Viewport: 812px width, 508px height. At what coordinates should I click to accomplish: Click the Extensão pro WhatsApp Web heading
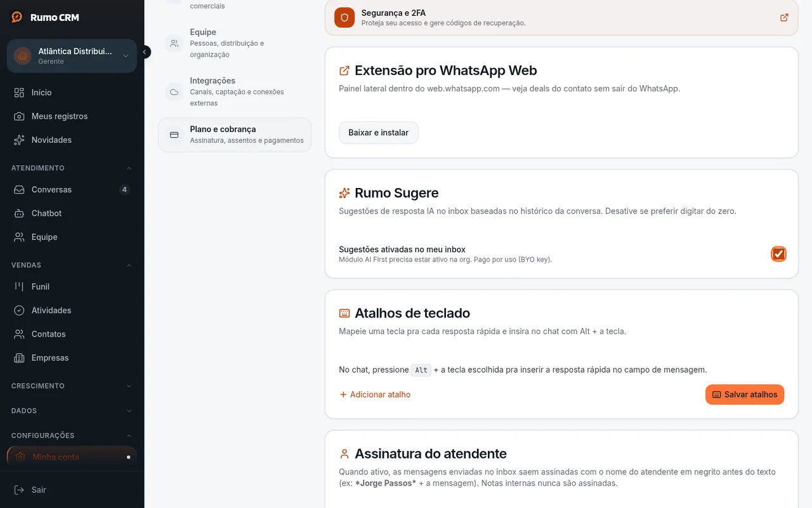pos(446,70)
